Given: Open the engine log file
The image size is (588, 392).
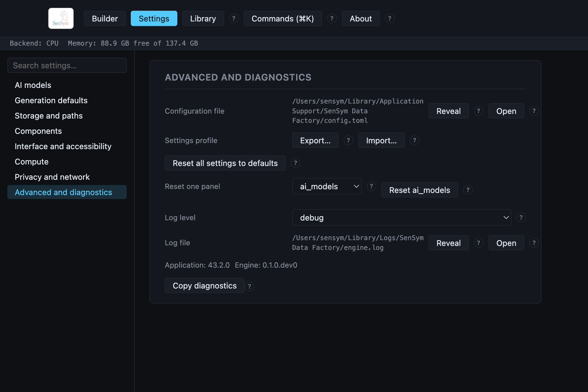Looking at the screenshot, I should (x=506, y=243).
